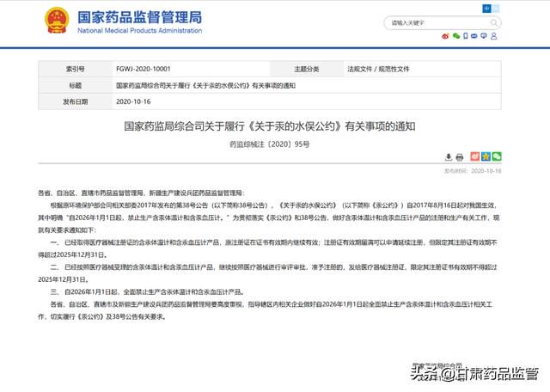
Task: Click paragraph beginning 一、已经取得医疗器械注册证
Action: 268,248
